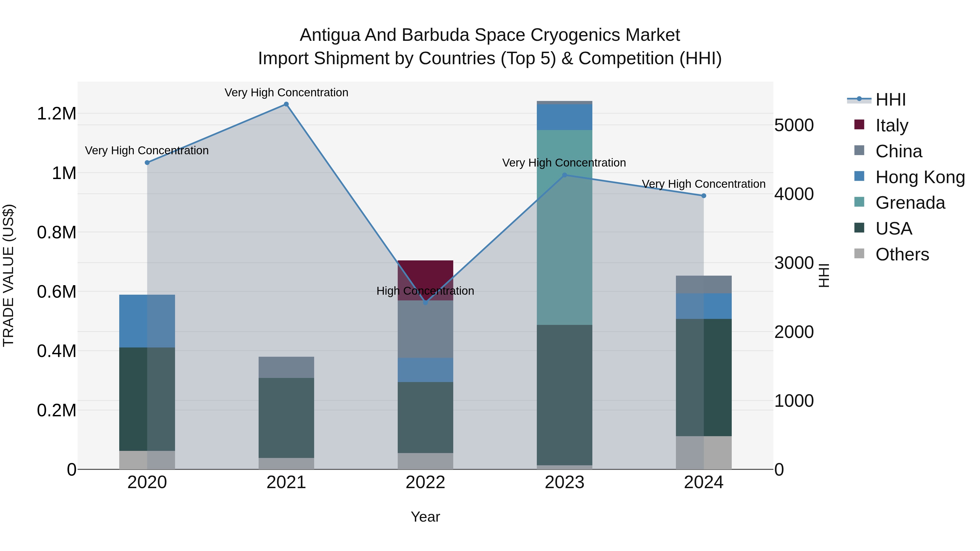Image resolution: width=980 pixels, height=551 pixels.
Task: Click the 2021 x-axis tick label
Action: 286,482
